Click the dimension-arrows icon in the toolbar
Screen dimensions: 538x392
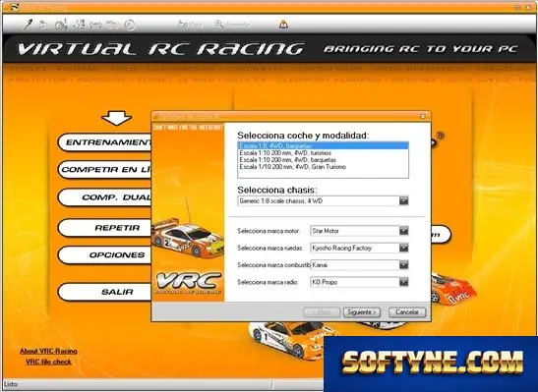[95, 25]
